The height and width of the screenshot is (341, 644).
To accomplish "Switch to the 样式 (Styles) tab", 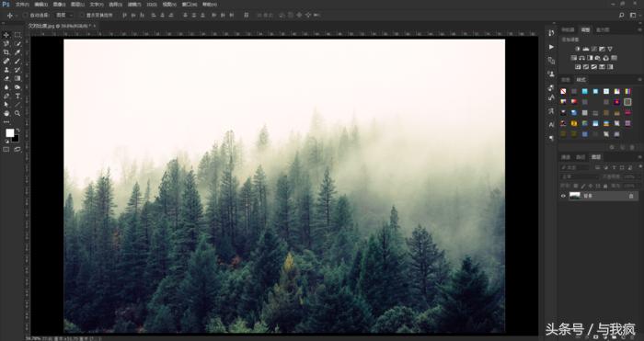I will 581,80.
